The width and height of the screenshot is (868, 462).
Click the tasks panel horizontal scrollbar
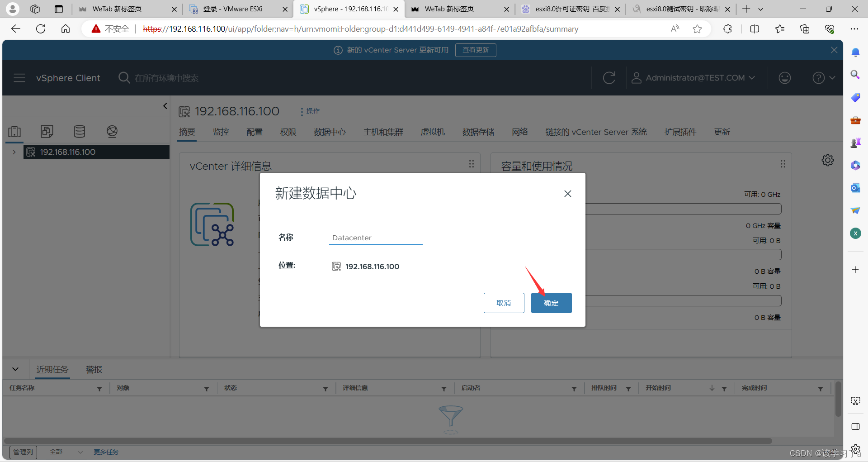tap(388, 441)
